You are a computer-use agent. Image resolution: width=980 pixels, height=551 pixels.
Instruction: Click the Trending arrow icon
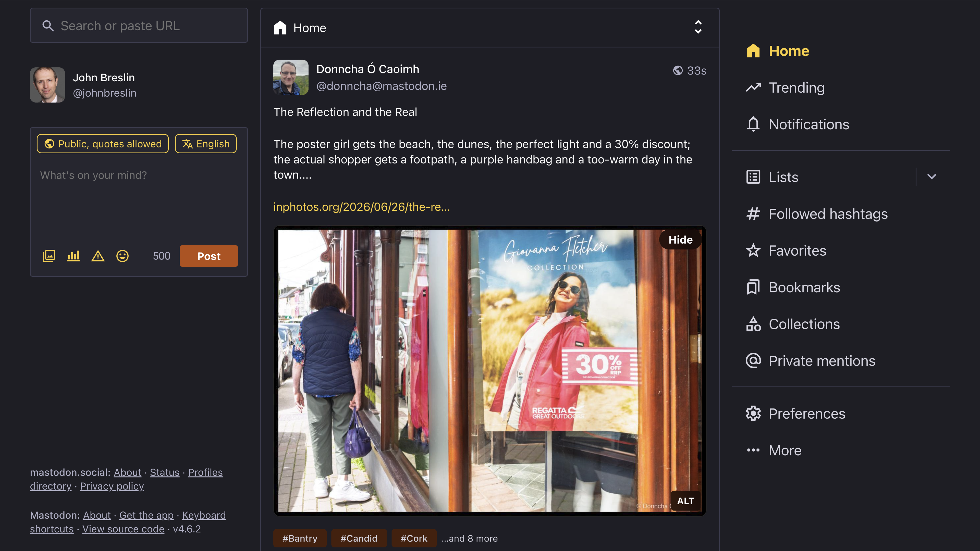click(x=753, y=88)
